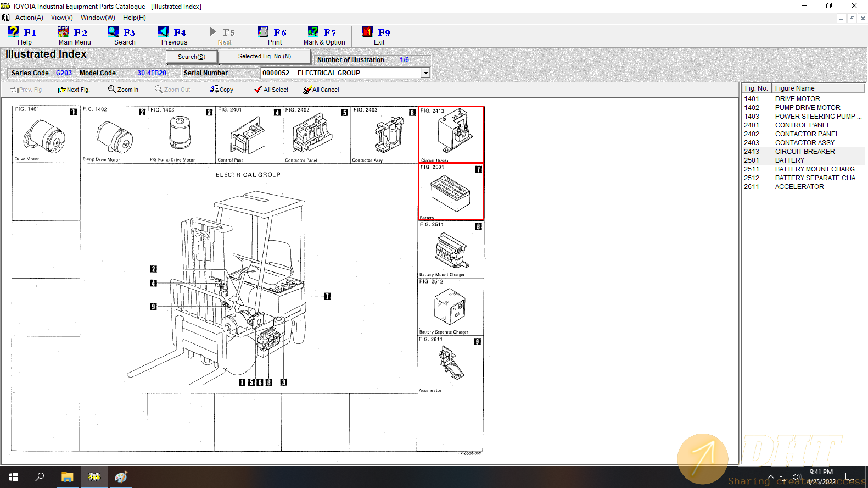868x488 pixels.
Task: Select row 2511 BATTERY MOUNT CHARG...
Action: 803,169
